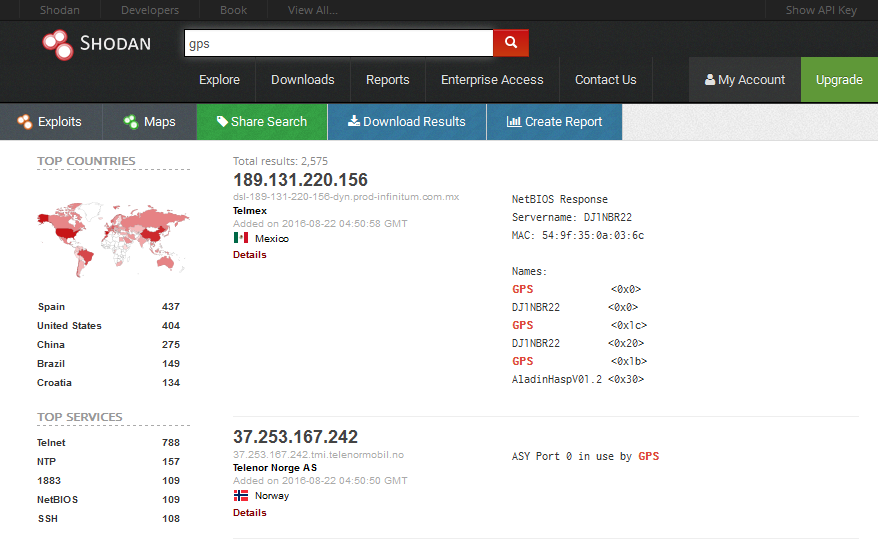
Task: Click the Shodan logo icon
Action: (58, 44)
